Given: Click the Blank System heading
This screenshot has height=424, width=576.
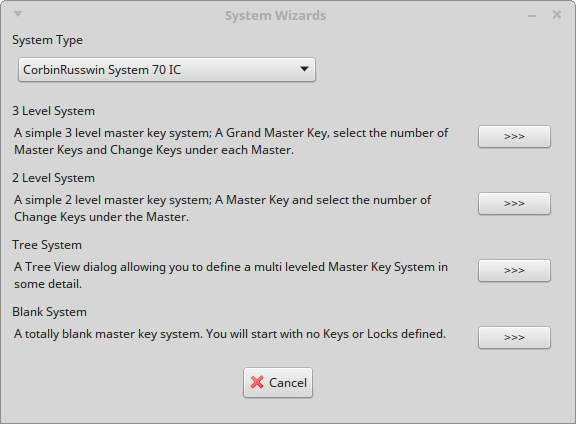Looking at the screenshot, I should [x=50, y=312].
